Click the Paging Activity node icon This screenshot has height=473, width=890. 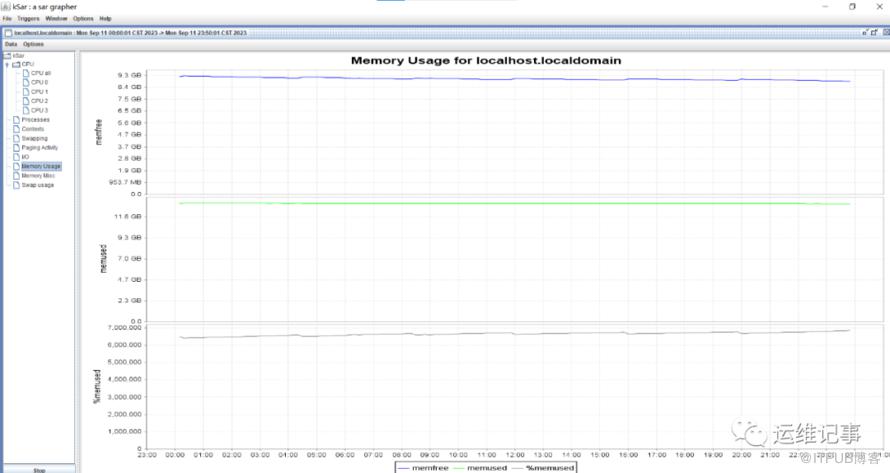click(16, 147)
